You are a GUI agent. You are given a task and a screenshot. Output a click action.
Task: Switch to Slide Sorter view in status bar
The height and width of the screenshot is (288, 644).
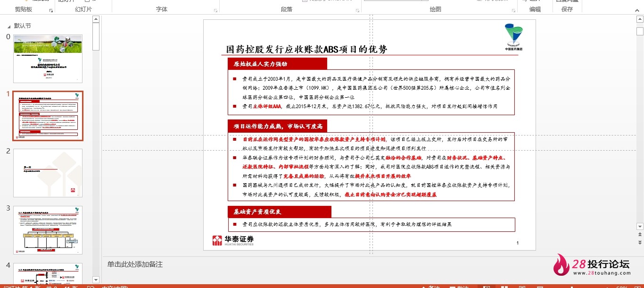(x=504, y=287)
